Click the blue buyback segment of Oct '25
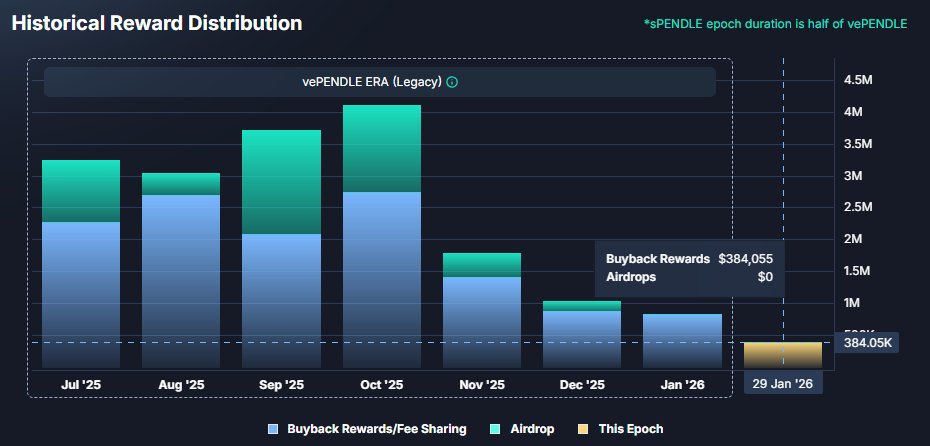Screen dimensions: 930x446 click(382, 280)
